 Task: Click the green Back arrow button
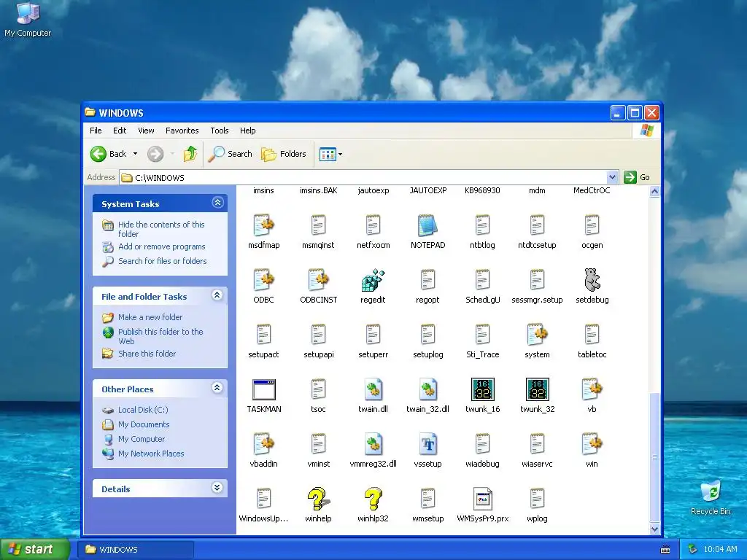click(x=98, y=154)
